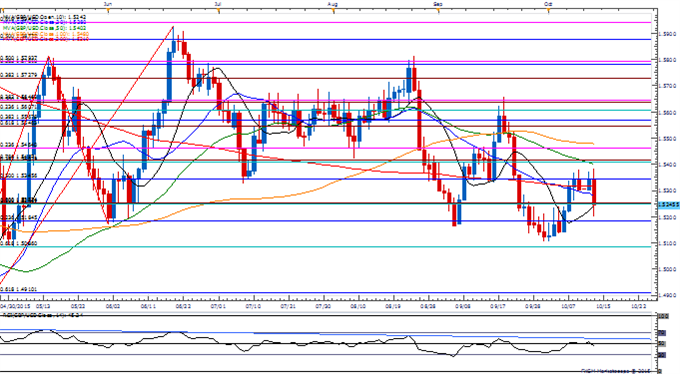Click the 10/07 date axis label
The width and height of the screenshot is (680, 374).
tap(568, 306)
